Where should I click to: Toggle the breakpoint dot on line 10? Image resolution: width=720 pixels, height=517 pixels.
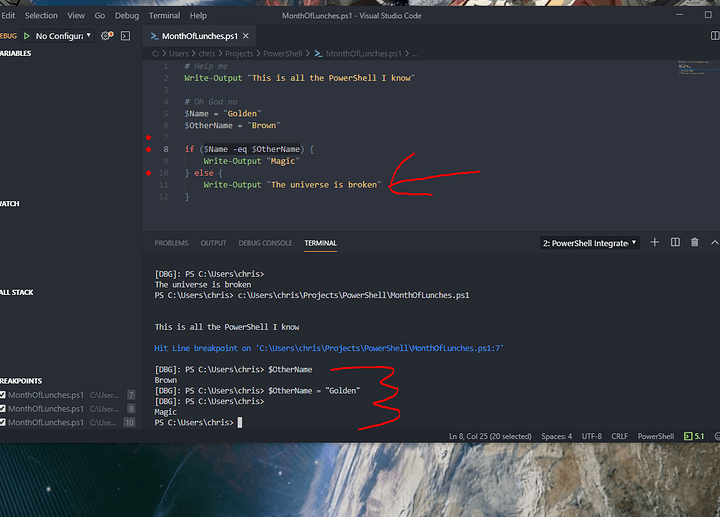[x=148, y=173]
